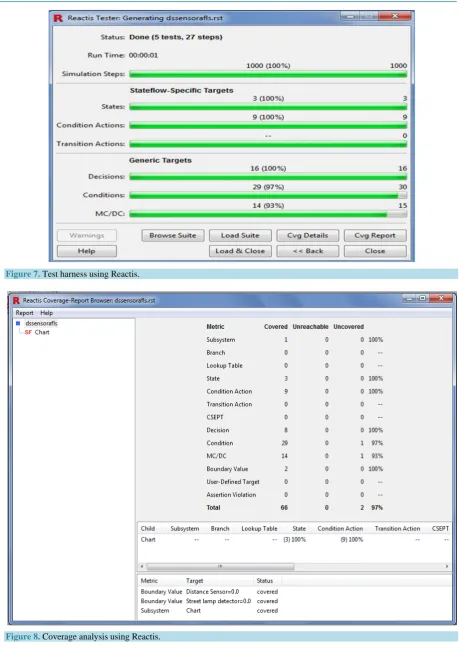Image resolution: width=459 pixels, height=649 pixels.
Task: Open the Report menu in Coverage-Report Browser
Action: (x=24, y=313)
